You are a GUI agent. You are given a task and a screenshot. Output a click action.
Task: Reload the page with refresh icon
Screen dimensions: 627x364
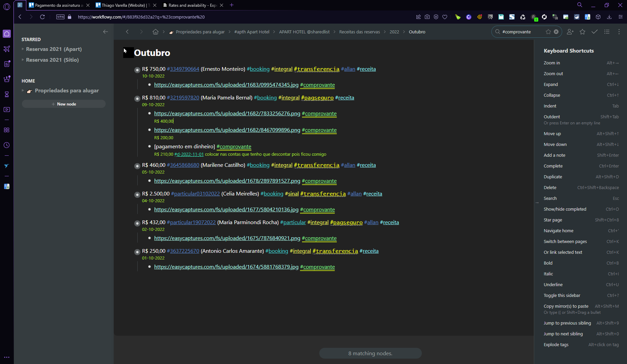coord(42,17)
